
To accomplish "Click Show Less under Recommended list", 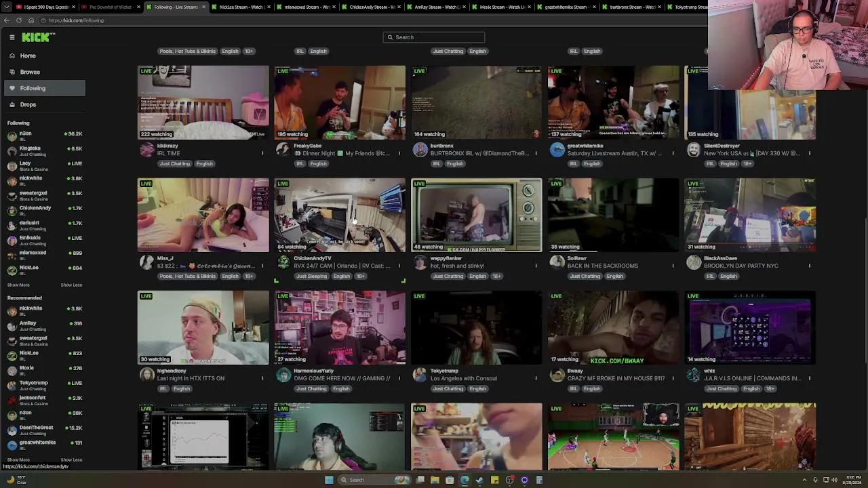I will [71, 460].
